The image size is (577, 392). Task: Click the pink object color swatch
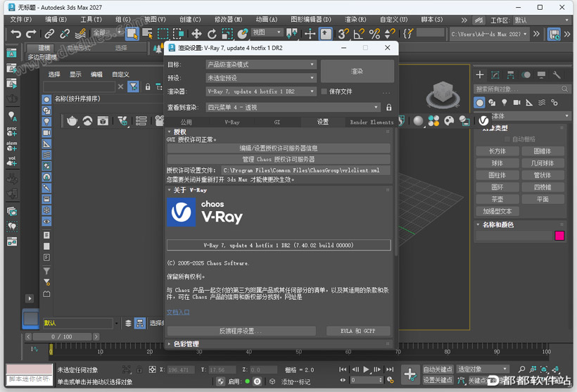coord(559,236)
